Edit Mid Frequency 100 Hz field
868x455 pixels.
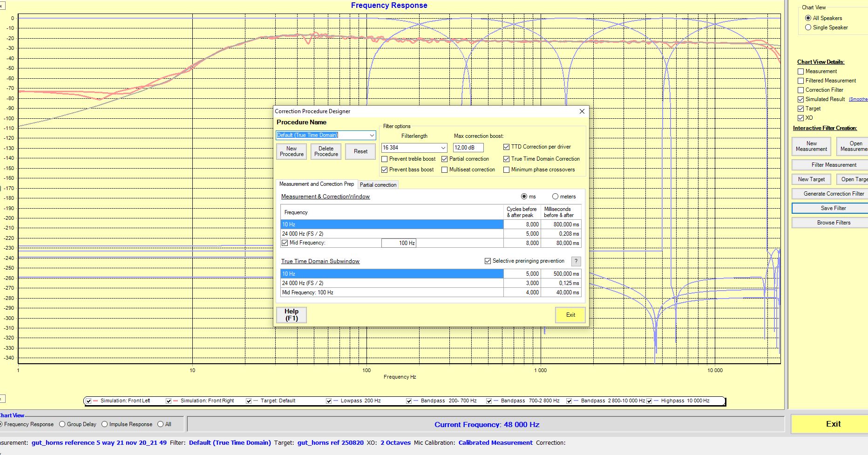[x=399, y=243]
